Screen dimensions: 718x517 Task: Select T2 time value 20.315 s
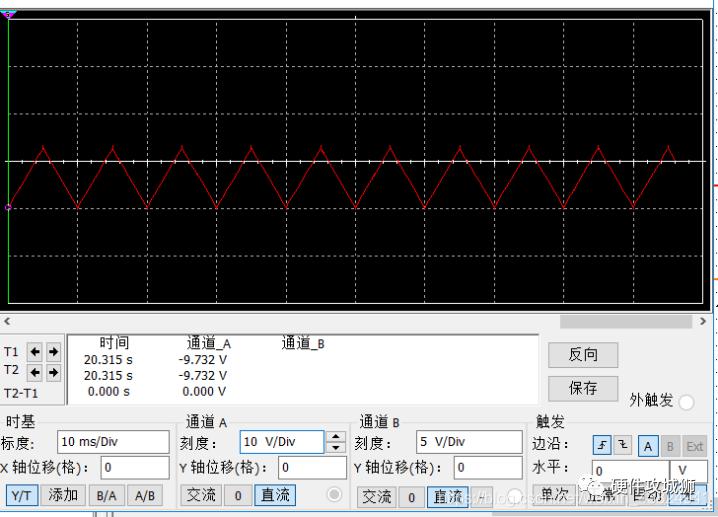click(x=108, y=376)
